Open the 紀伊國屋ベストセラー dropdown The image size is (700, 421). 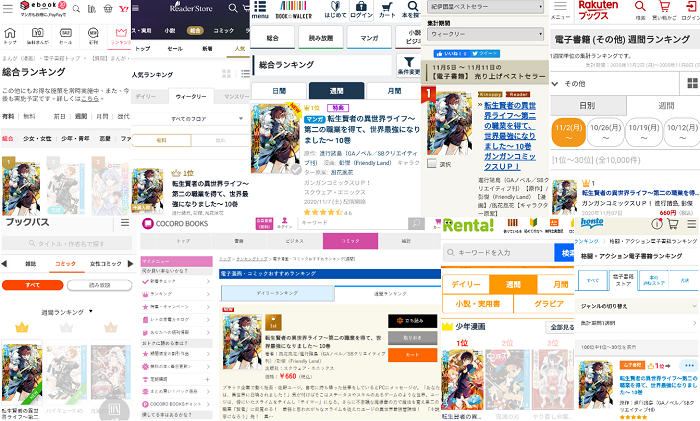click(x=485, y=7)
